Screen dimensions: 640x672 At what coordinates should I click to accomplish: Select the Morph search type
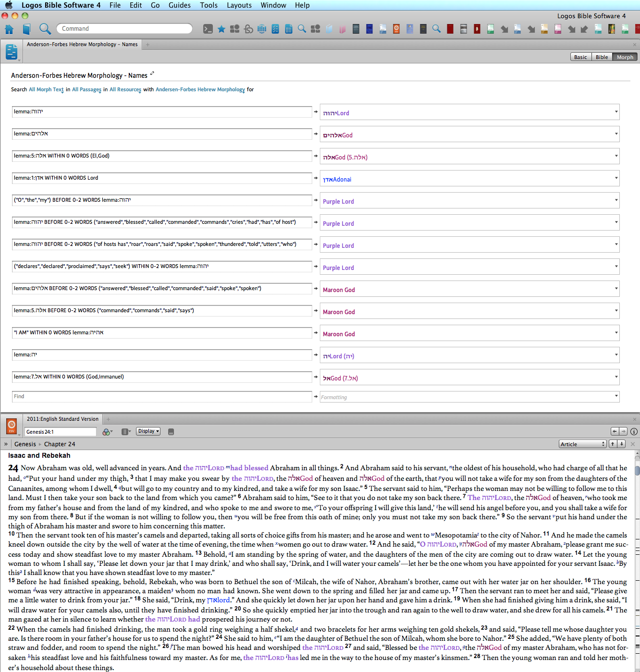(x=625, y=57)
